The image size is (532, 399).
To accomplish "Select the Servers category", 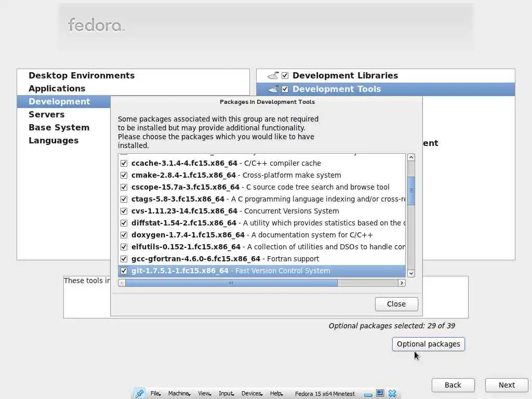I will pos(64,114).
